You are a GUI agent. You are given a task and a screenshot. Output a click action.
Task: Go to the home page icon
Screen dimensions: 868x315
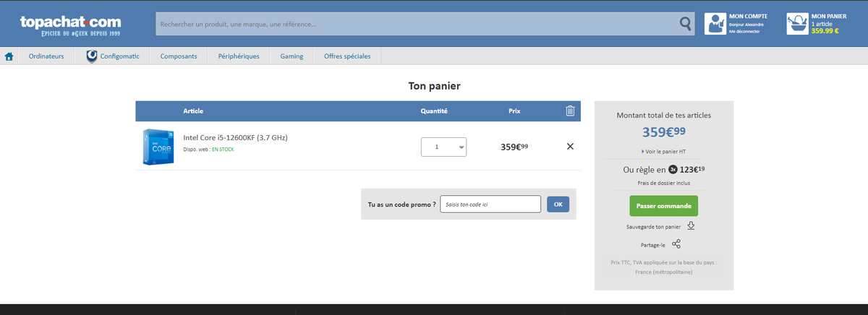click(9, 56)
